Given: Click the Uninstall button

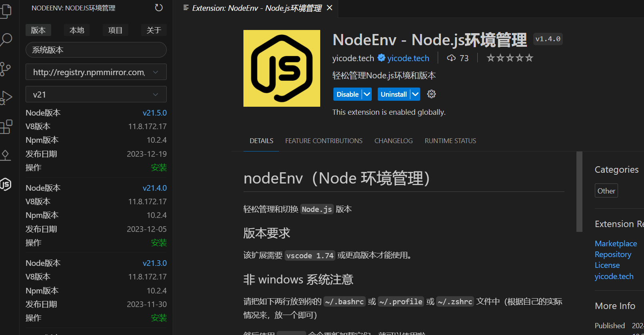Looking at the screenshot, I should [x=394, y=94].
